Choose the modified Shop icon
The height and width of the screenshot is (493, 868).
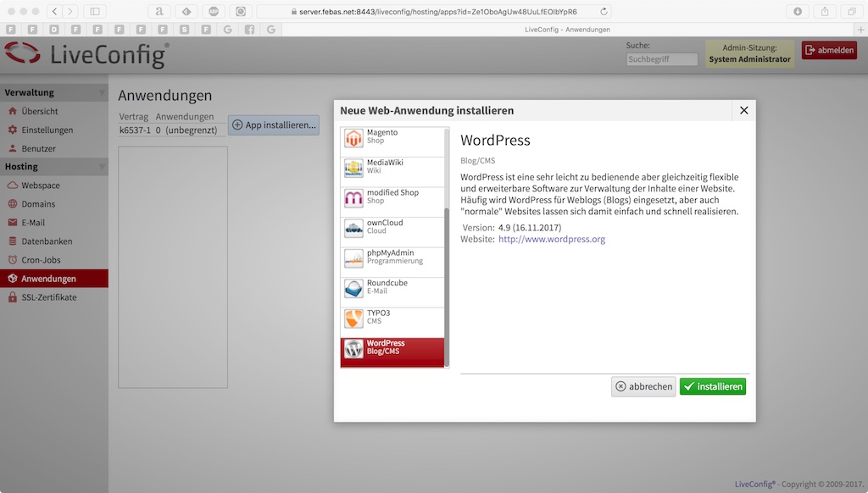click(x=353, y=198)
